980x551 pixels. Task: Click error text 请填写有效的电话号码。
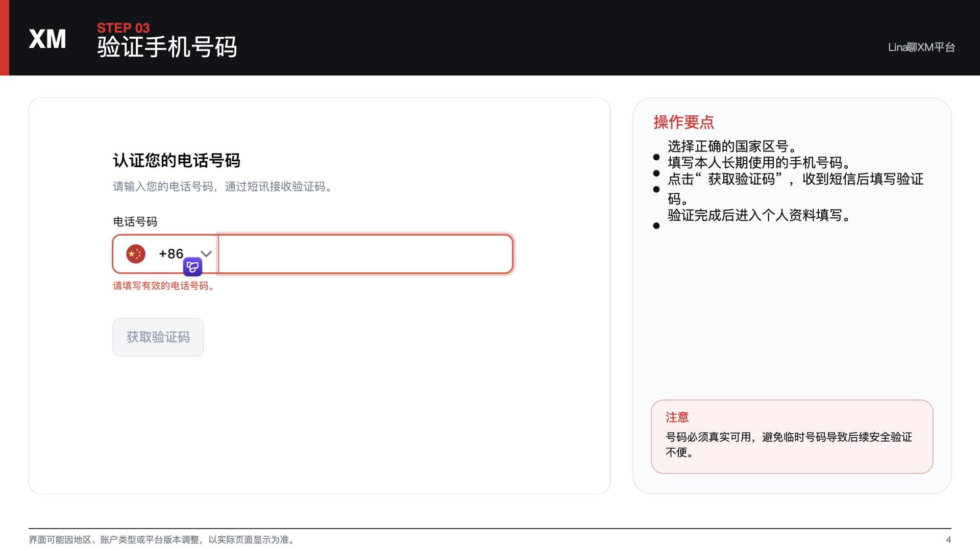tap(164, 286)
